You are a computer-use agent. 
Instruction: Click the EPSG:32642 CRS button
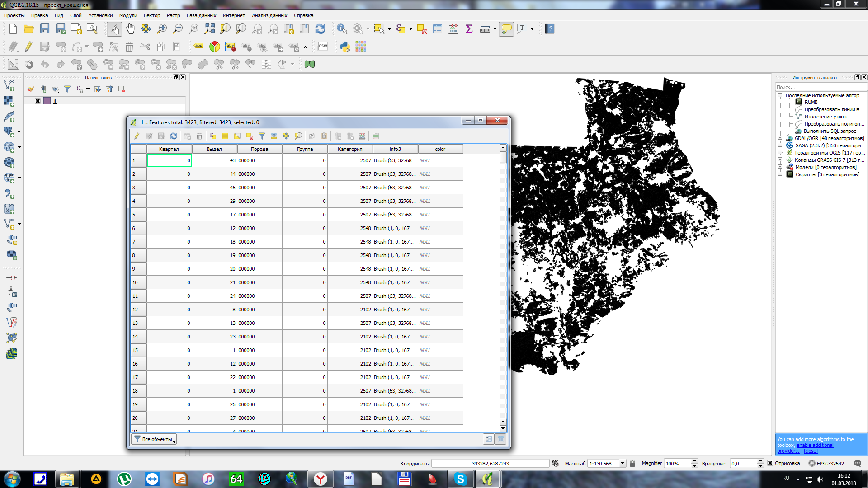[x=826, y=463]
